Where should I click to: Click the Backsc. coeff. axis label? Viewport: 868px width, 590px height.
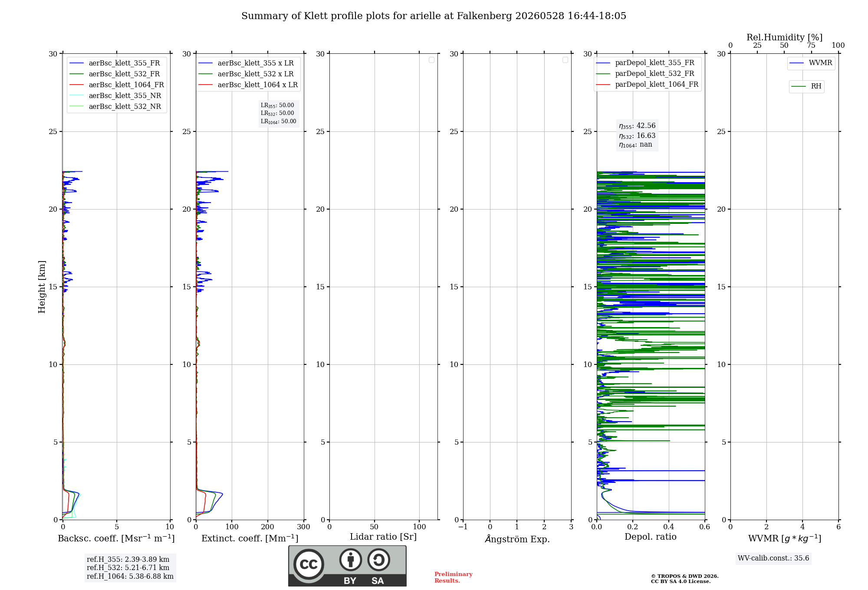pos(116,538)
